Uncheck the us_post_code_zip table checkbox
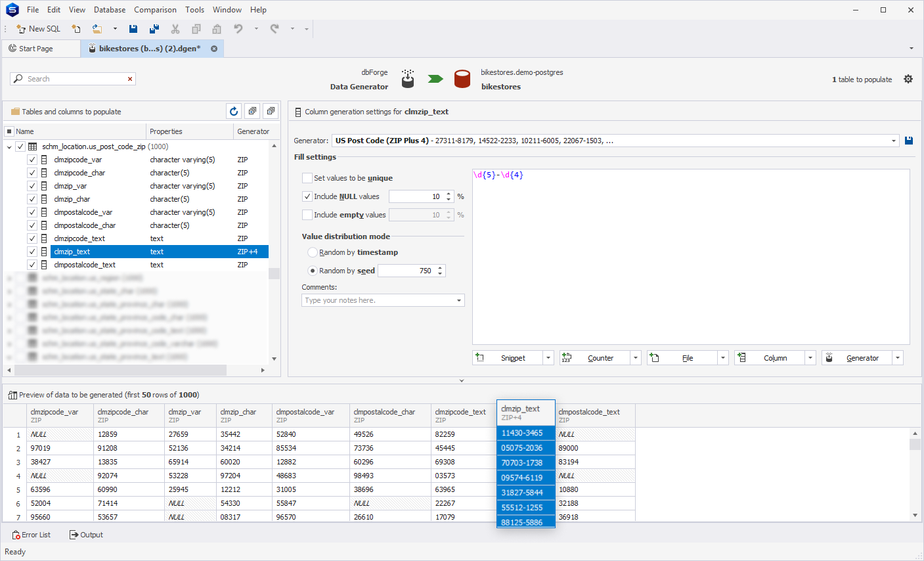 click(20, 146)
